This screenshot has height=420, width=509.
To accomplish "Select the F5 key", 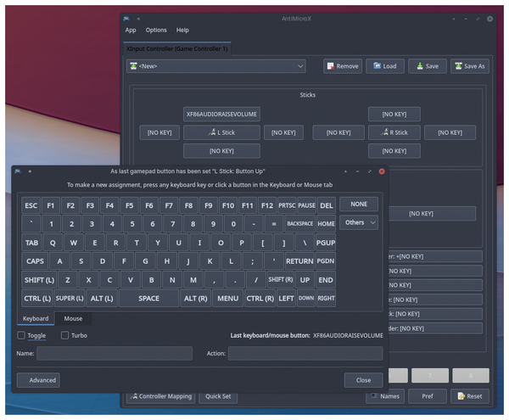I will [x=129, y=205].
